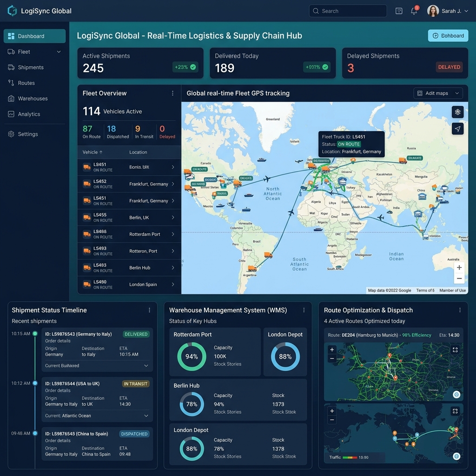The width and height of the screenshot is (476, 476).
Task: Click the LogiSync Global logo icon
Action: click(12, 11)
